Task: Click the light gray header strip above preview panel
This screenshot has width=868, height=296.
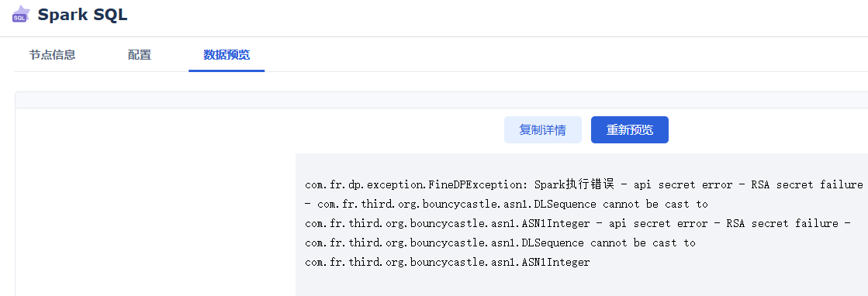Action: pyautogui.click(x=441, y=100)
